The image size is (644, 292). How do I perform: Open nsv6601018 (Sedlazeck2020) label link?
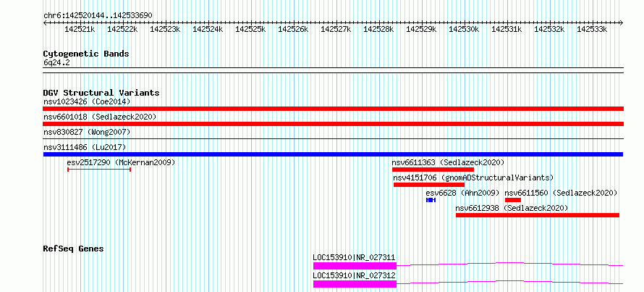tap(100, 117)
